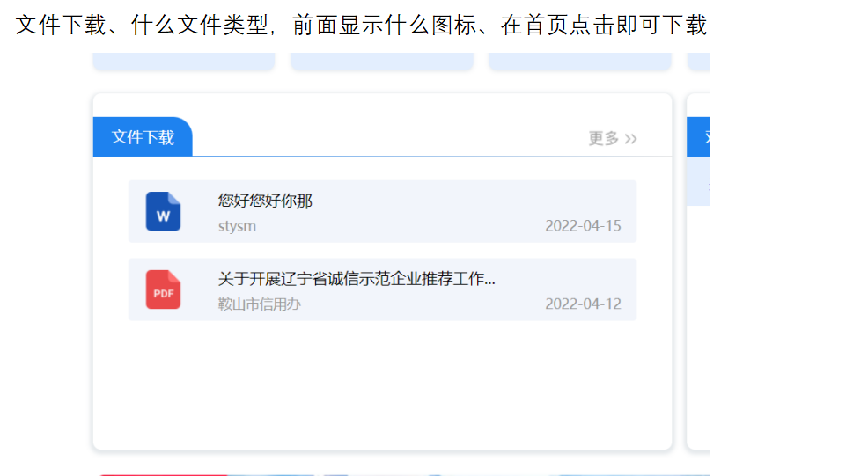
Task: Click the 2022-04-12 date
Action: [x=583, y=304]
